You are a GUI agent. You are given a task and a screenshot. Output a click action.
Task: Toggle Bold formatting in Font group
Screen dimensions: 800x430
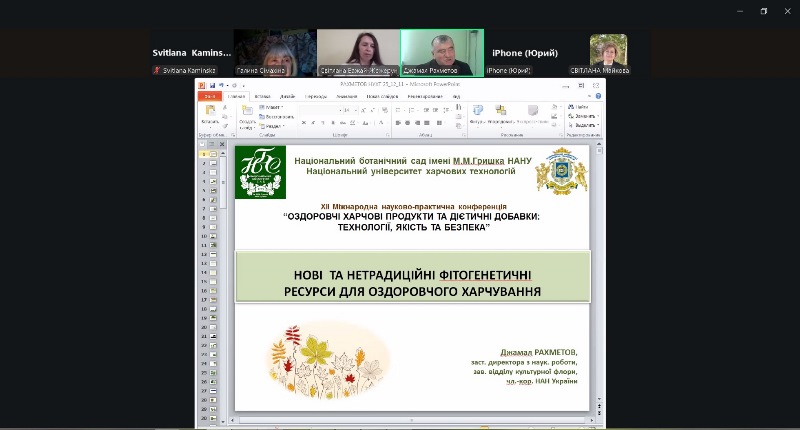[x=306, y=124]
